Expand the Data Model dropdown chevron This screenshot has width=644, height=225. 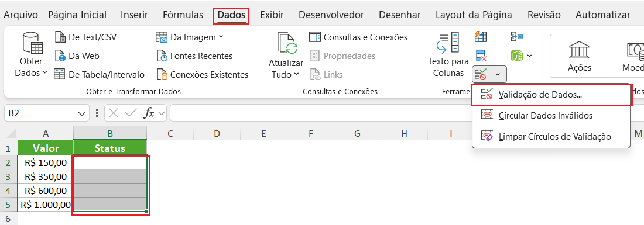529,56
